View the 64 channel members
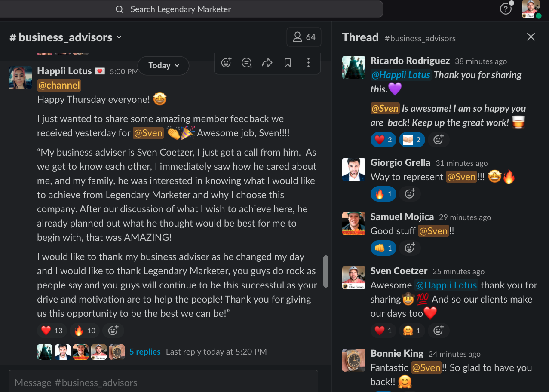The image size is (549, 392). click(304, 37)
